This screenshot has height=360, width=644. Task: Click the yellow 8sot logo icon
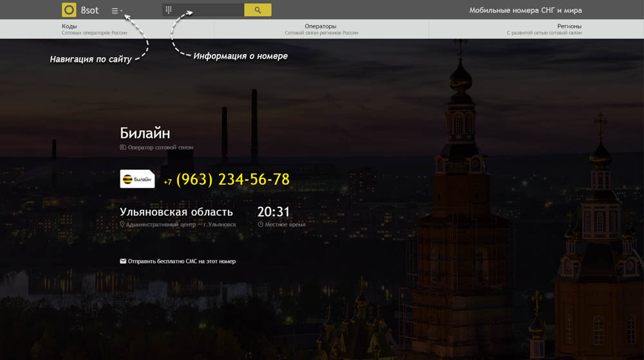69,10
